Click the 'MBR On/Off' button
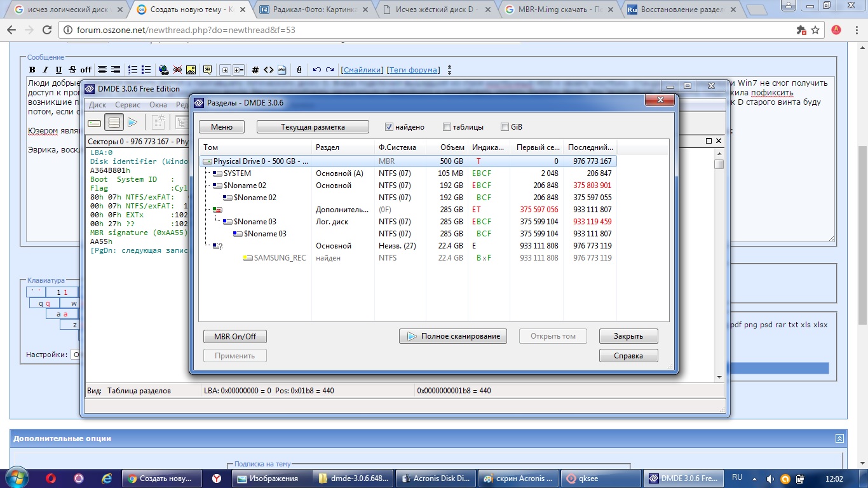Screen dimensions: 868x488 tap(235, 336)
